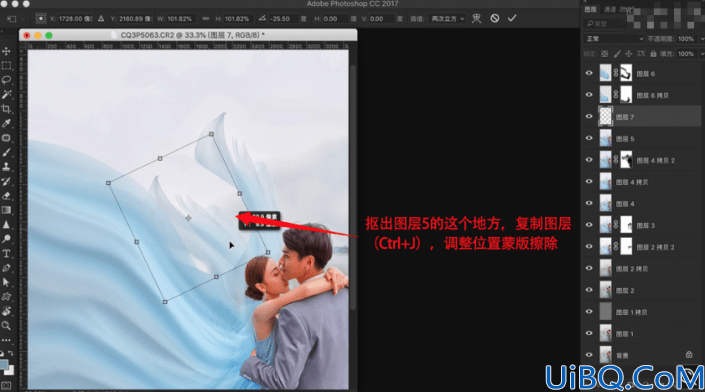Select the History Brush tool
The height and width of the screenshot is (392, 705).
pos(6,181)
